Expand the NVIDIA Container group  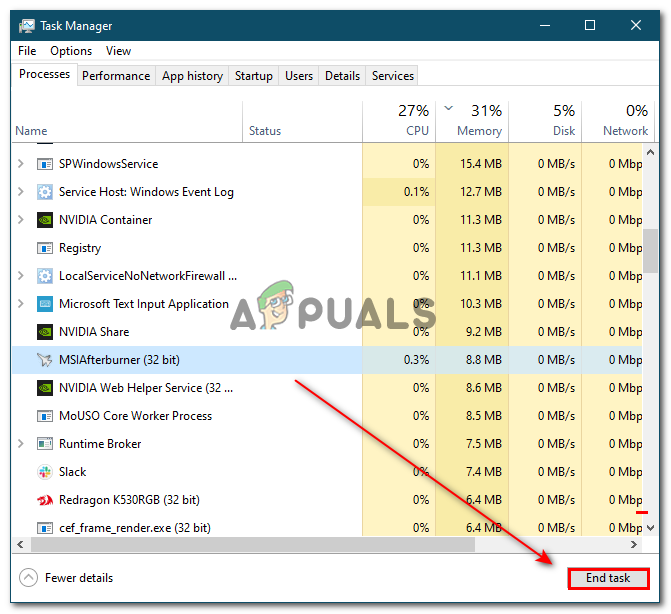pos(21,220)
